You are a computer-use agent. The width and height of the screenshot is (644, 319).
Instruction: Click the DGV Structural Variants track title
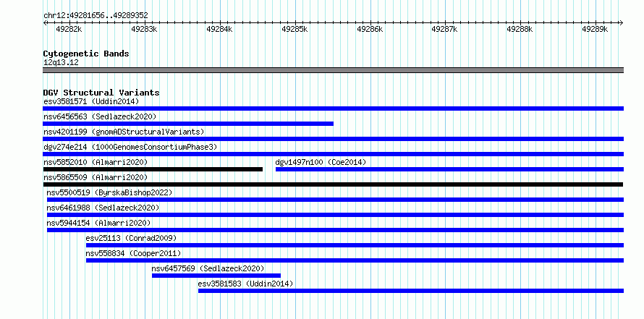coord(101,93)
